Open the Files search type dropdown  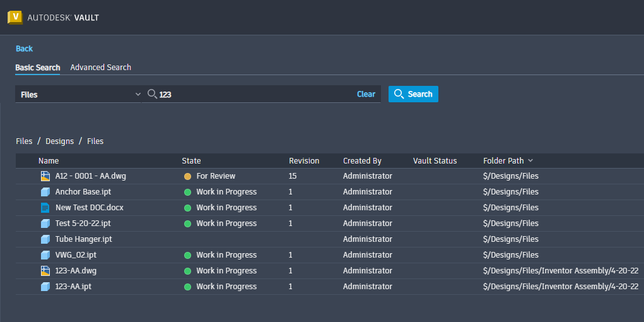(79, 94)
